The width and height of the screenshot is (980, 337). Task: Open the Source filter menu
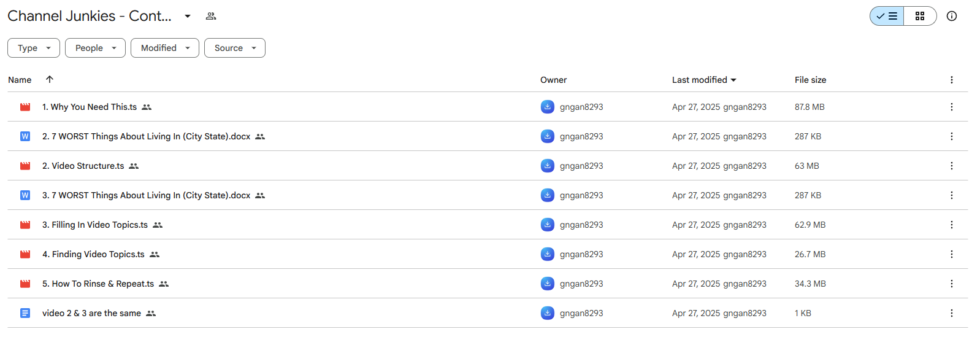click(235, 48)
